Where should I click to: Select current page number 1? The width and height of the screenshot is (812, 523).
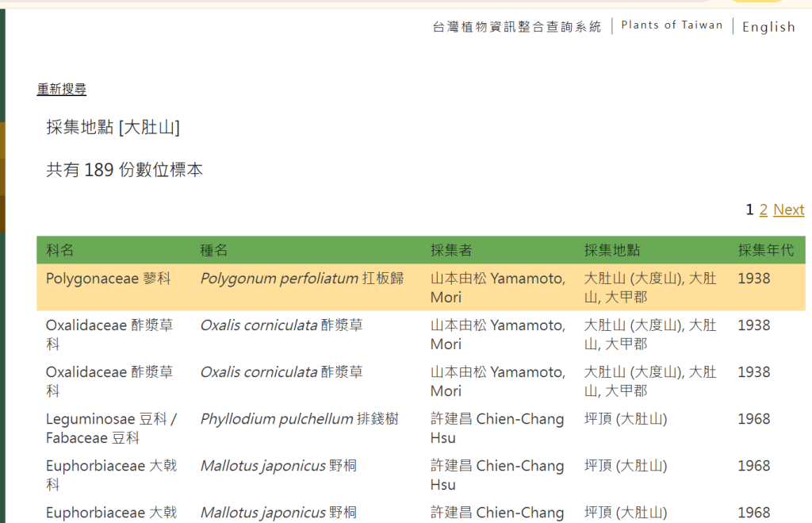749,210
